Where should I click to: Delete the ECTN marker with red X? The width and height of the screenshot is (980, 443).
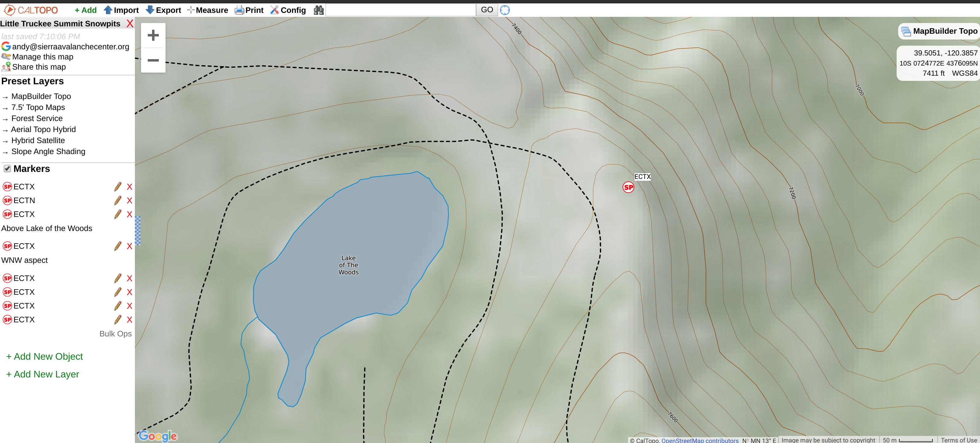[129, 200]
